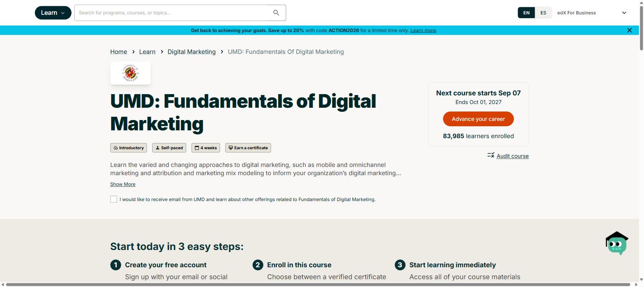This screenshot has width=644, height=287.
Task: Click 'Enroll in this course' heading
Action: click(x=299, y=265)
